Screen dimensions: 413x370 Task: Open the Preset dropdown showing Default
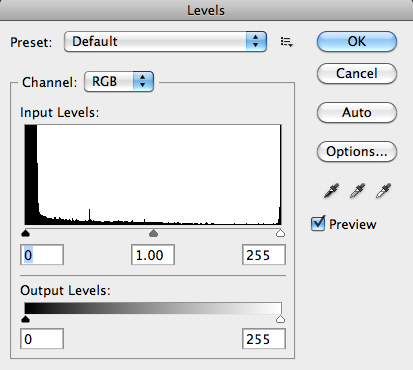pyautogui.click(x=165, y=42)
